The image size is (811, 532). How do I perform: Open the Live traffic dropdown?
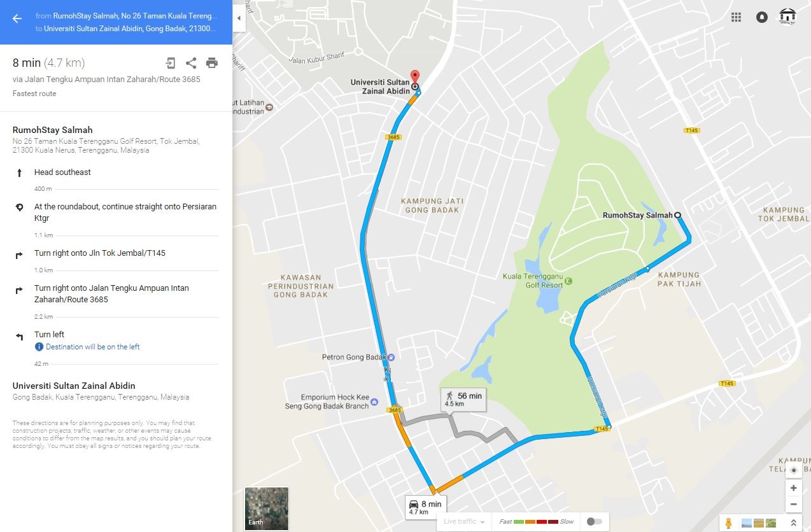tap(464, 522)
